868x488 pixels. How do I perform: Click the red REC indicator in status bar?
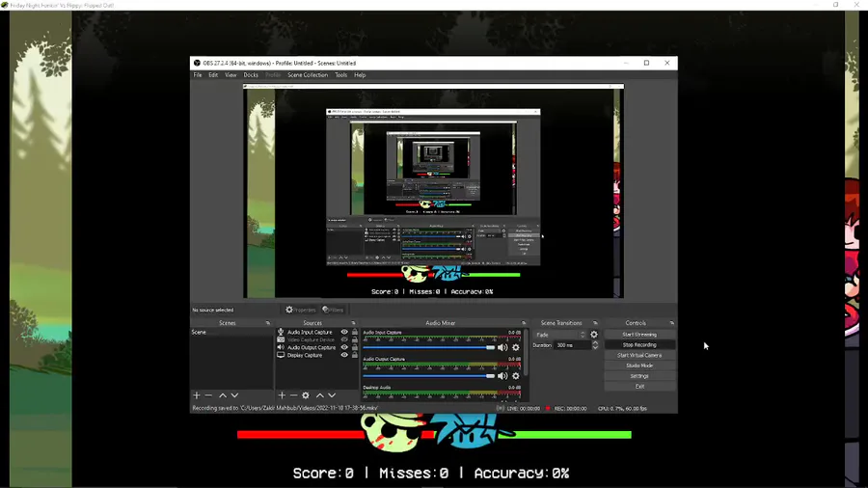548,408
